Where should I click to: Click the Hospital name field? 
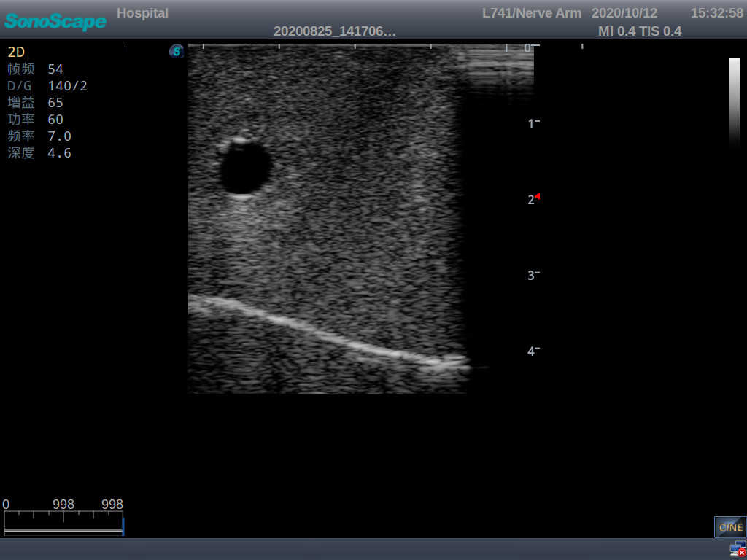142,12
